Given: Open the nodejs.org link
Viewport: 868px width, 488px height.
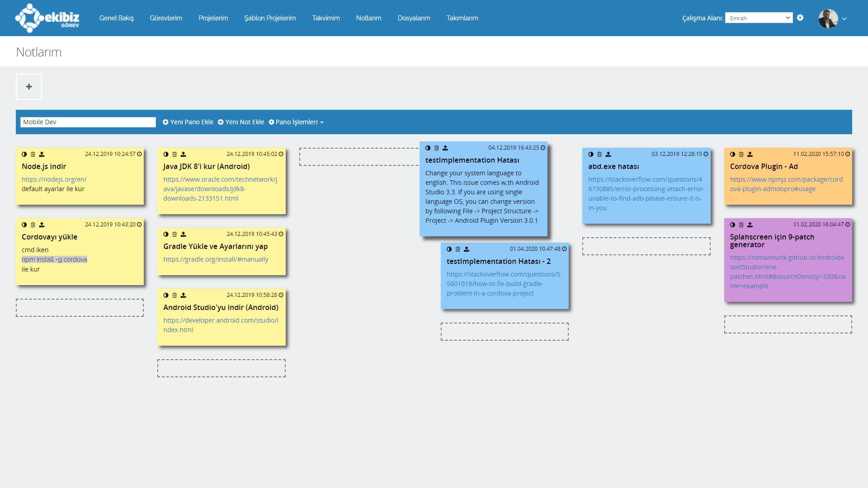Looking at the screenshot, I should [54, 179].
